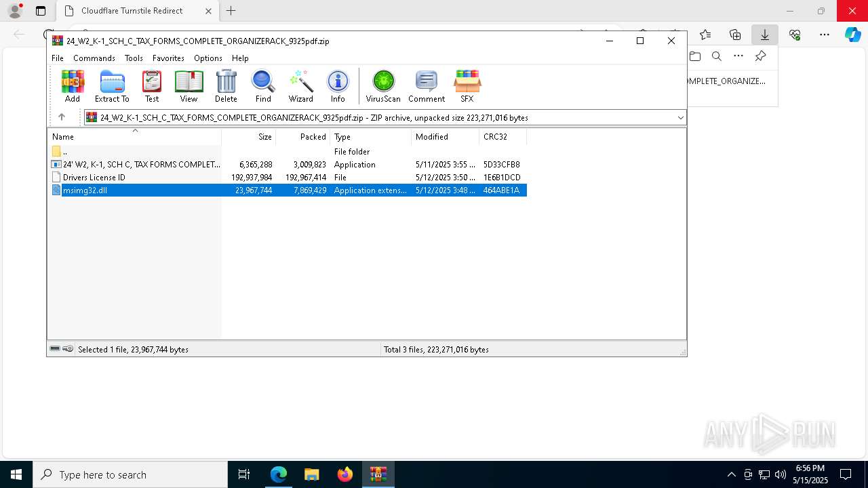Open more options in downloads panel

pyautogui.click(x=738, y=56)
